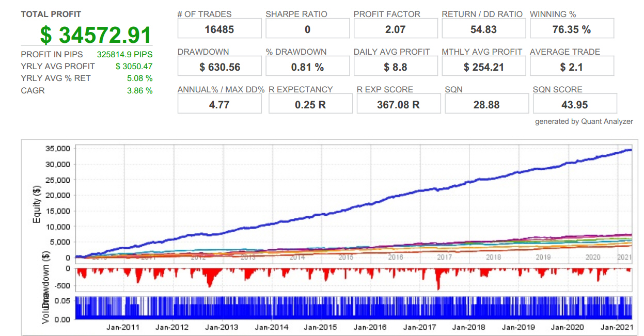Select the 2.07 profit factor box
The image size is (644, 336).
(396, 29)
